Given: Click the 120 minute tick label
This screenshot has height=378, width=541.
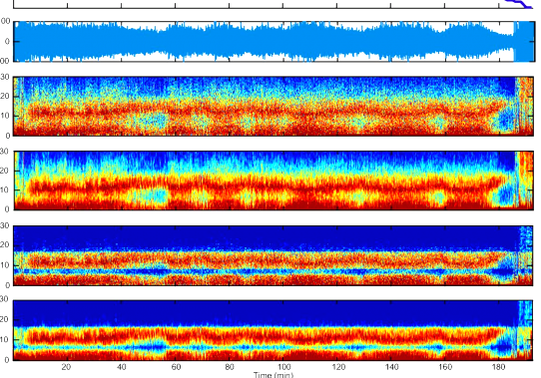Looking at the screenshot, I should point(338,367).
